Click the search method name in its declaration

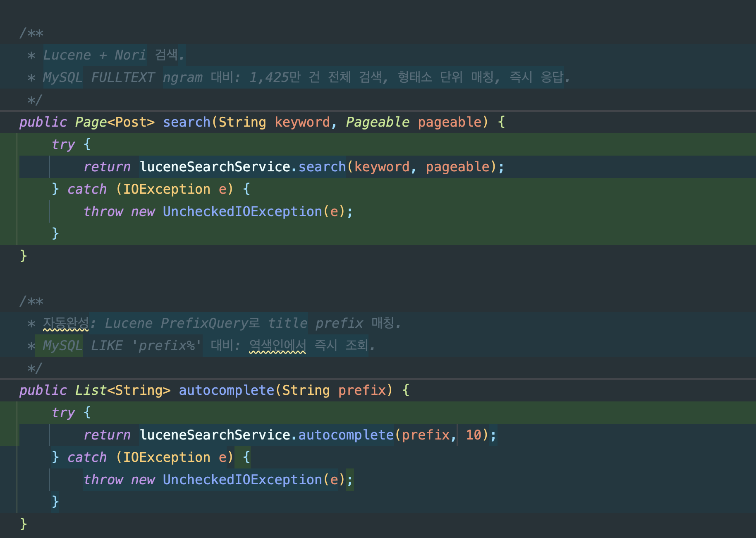187,122
